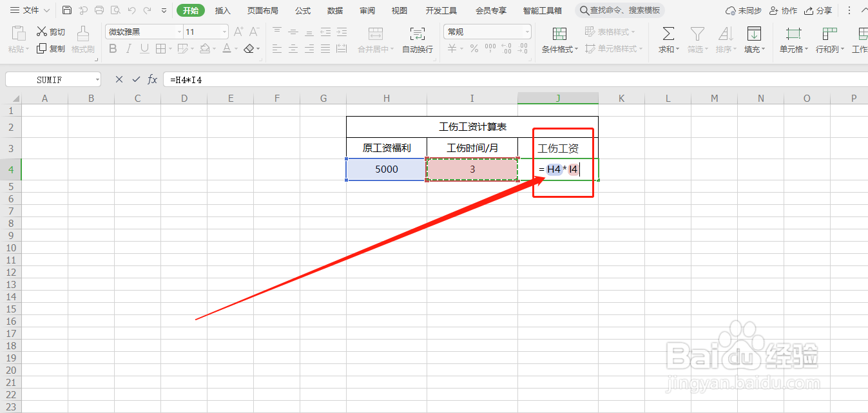
Task: Click the search commands field
Action: point(620,10)
